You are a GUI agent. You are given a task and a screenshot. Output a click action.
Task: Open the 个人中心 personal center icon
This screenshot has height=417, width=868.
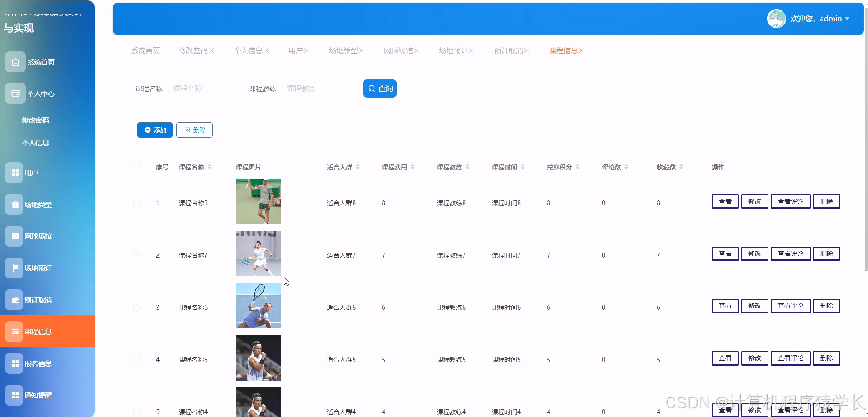click(15, 93)
